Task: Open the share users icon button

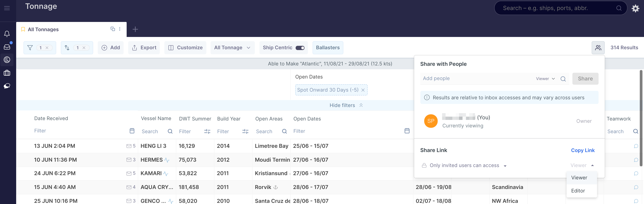Action: click(598, 48)
